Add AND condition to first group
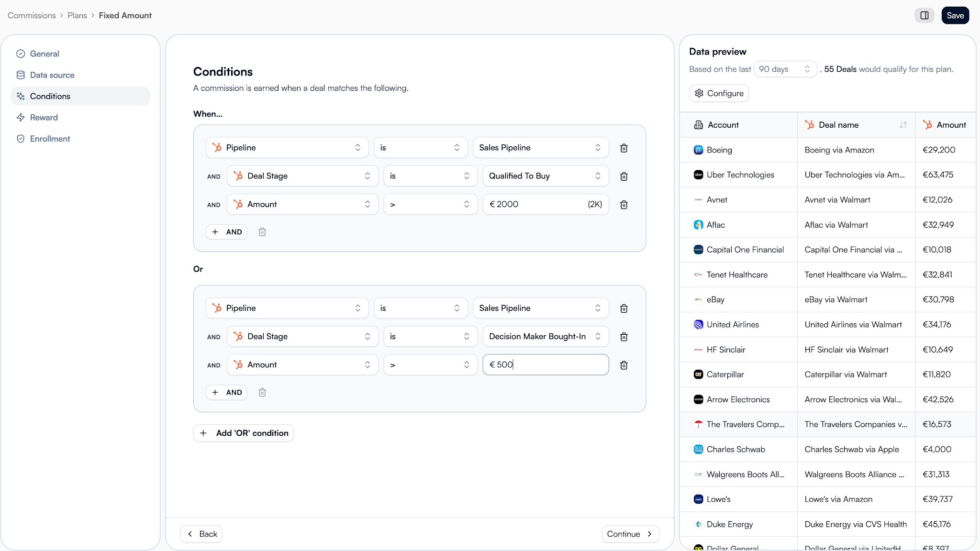 click(x=226, y=232)
